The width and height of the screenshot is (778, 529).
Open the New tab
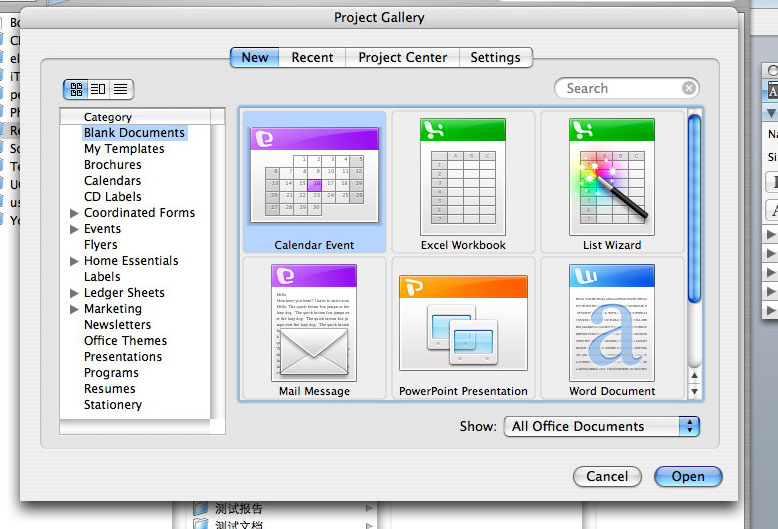(x=255, y=58)
